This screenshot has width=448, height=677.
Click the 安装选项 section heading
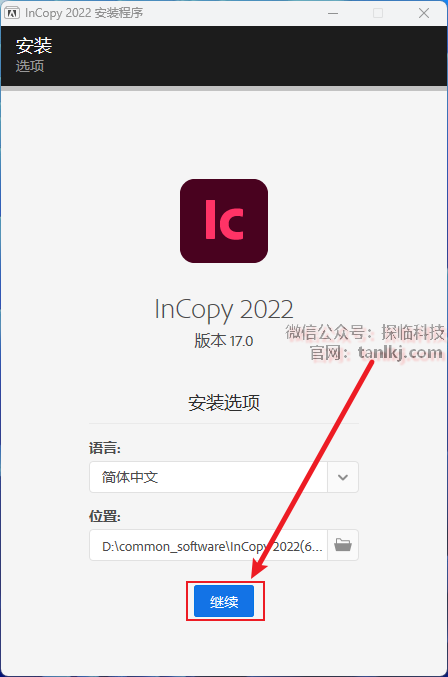[x=224, y=403]
